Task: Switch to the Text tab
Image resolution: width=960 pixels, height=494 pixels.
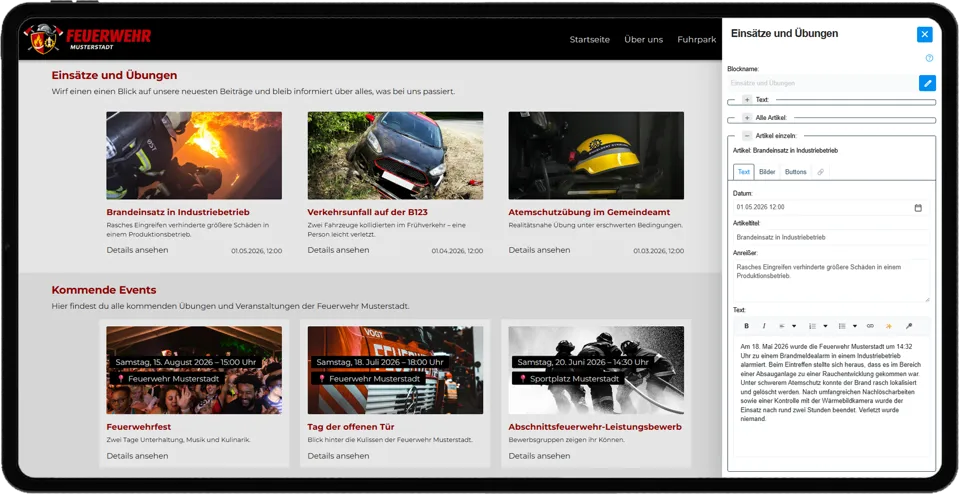Action: (x=743, y=172)
